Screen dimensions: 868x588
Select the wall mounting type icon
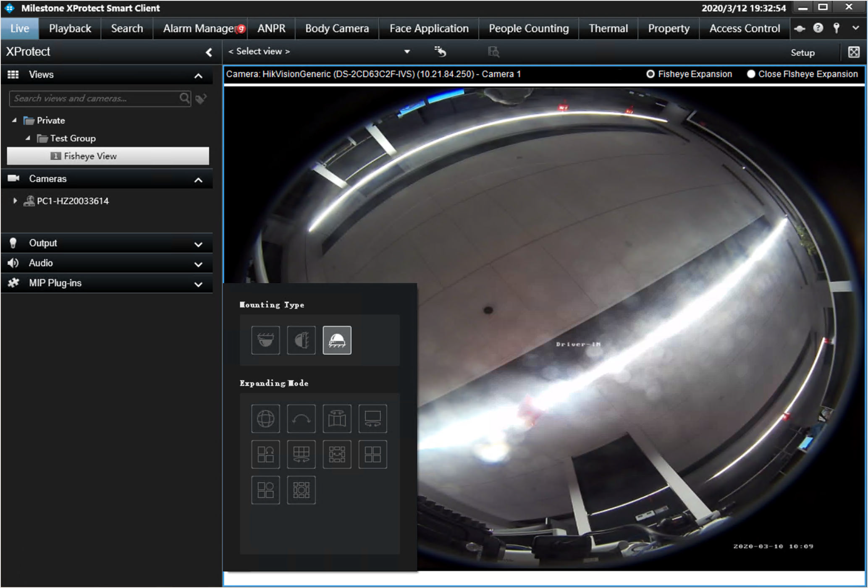pos(301,340)
